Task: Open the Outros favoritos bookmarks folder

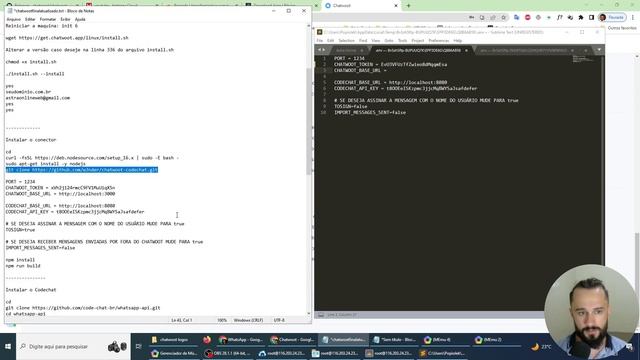Action: pyautogui.click(x=622, y=28)
